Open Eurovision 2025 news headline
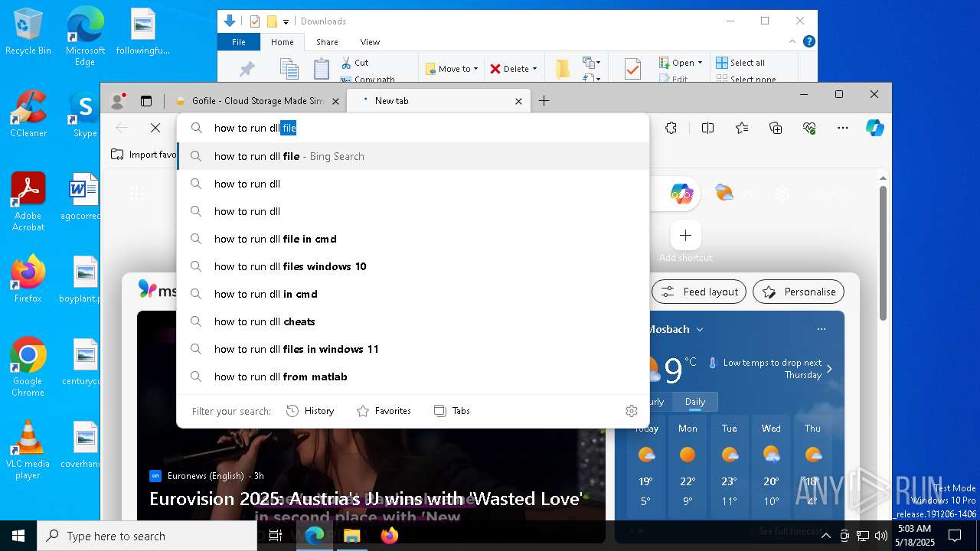Image resolution: width=980 pixels, height=551 pixels. pyautogui.click(x=366, y=499)
